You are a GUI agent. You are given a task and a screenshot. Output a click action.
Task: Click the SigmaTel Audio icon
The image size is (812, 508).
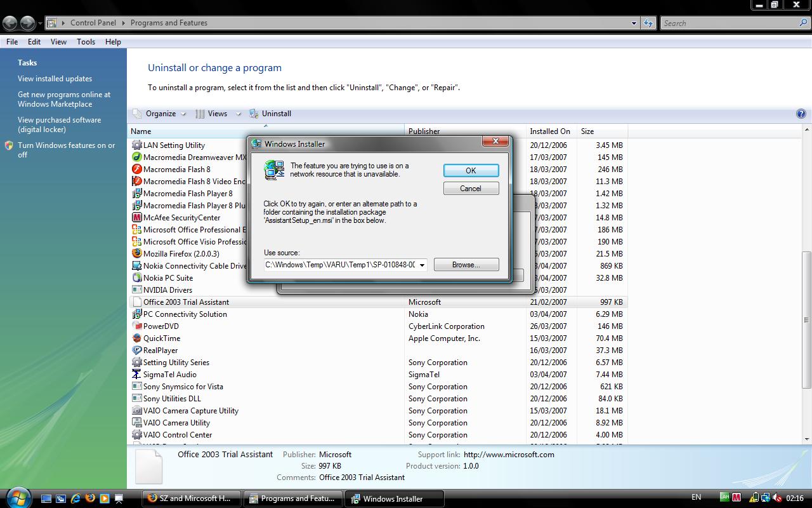point(136,374)
